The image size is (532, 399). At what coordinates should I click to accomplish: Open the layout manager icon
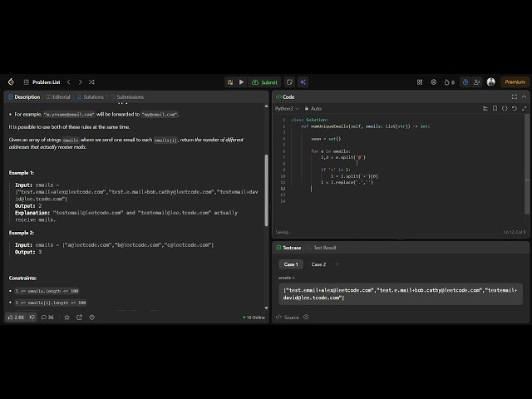[420, 82]
